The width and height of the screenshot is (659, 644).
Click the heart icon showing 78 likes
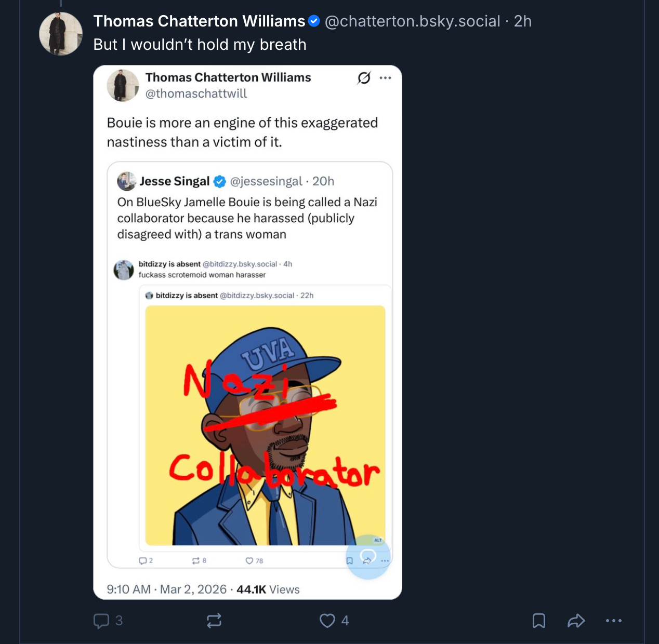point(249,561)
